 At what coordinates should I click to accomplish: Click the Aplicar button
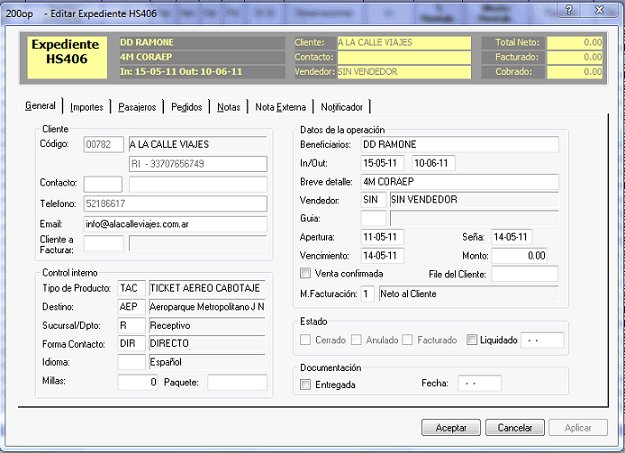pyautogui.click(x=578, y=427)
